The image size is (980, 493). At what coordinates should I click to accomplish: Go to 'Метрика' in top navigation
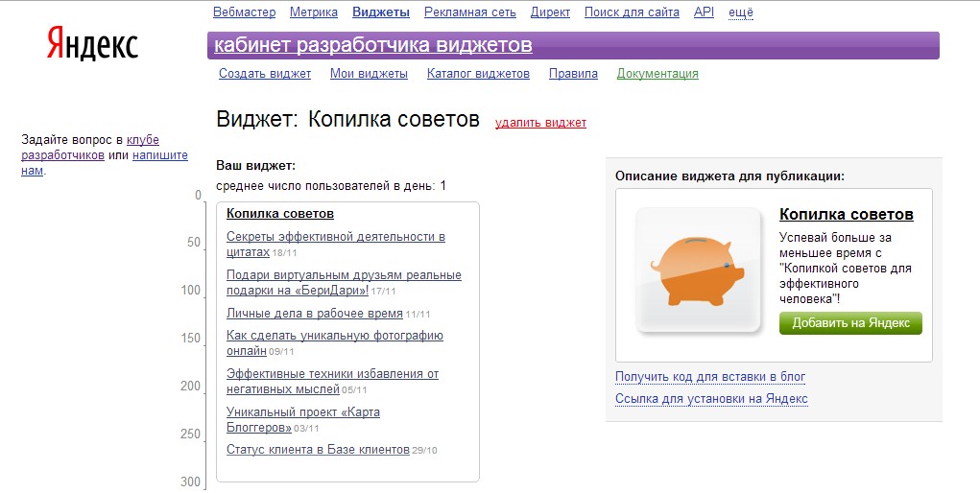314,12
